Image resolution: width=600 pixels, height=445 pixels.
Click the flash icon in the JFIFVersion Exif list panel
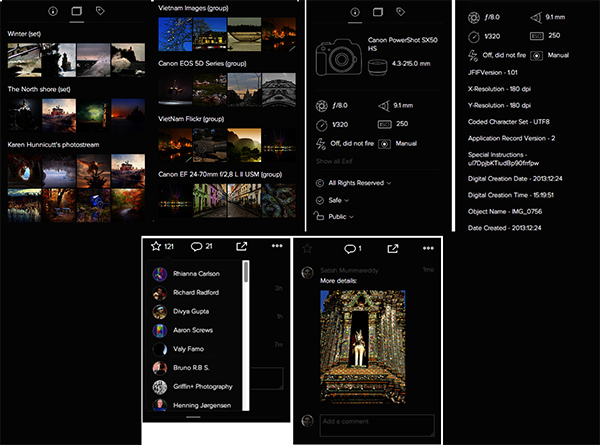(x=473, y=55)
